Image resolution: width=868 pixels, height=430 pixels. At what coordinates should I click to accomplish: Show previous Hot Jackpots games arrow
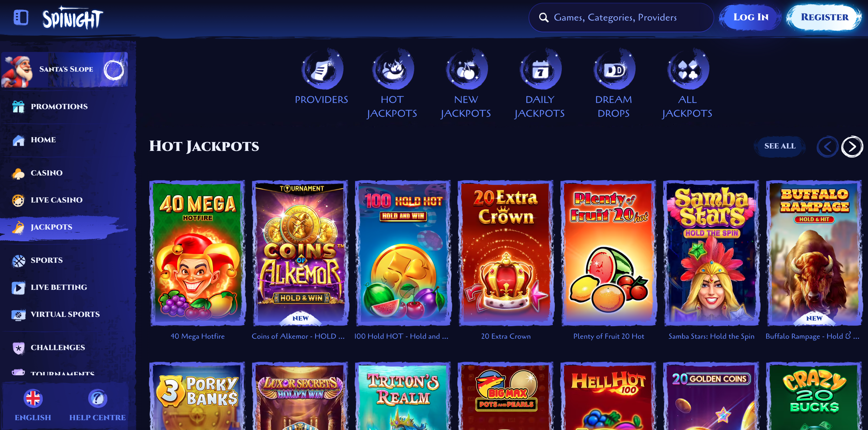[x=827, y=147]
